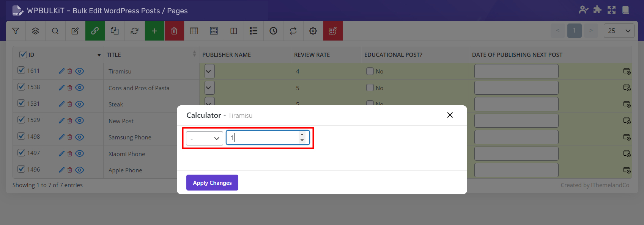Toggle the select-all ID header checkbox
This screenshot has height=225, width=644.
coord(23,55)
